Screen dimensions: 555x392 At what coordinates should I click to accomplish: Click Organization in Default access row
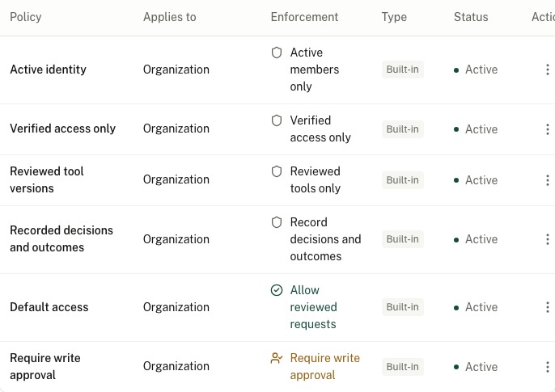click(x=176, y=307)
